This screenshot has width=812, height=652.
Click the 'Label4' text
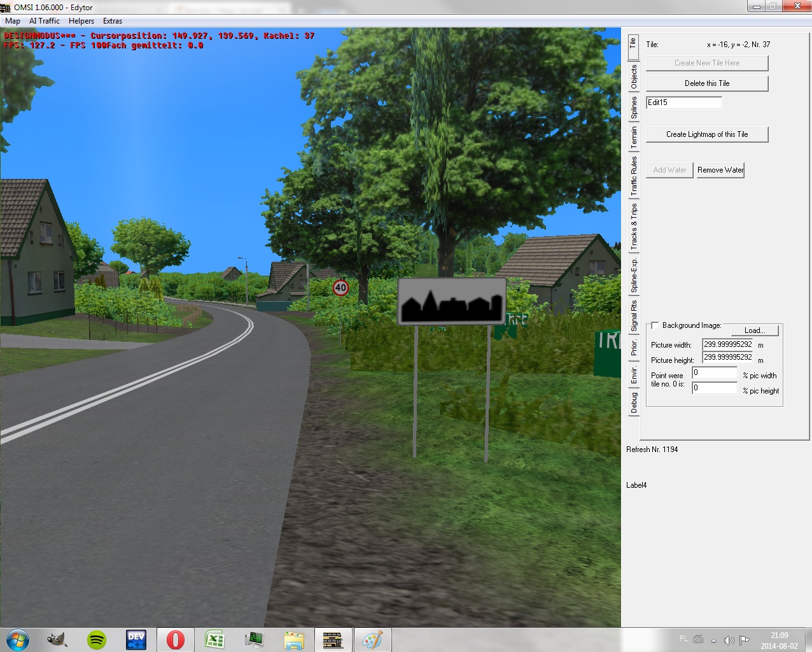coord(636,485)
